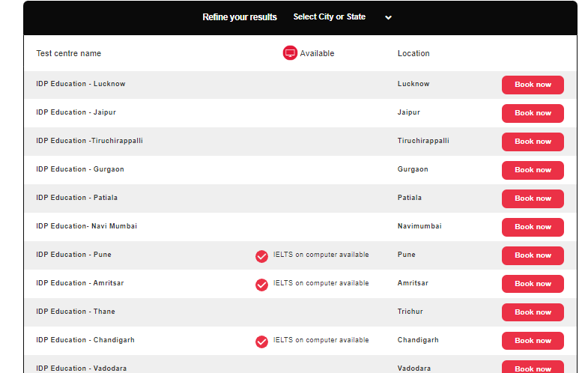Book the Amritsar test centre
This screenshot has width=588, height=373.
[533, 284]
